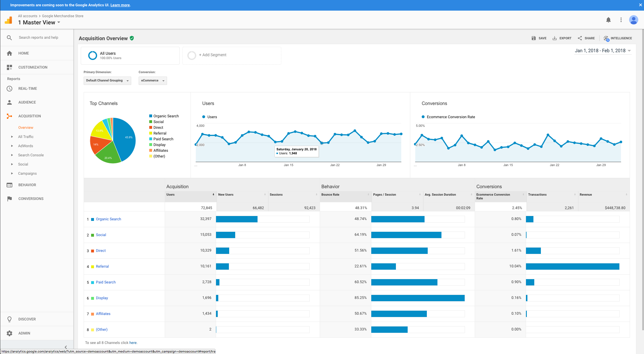Click the Referral channel link
The width and height of the screenshot is (644, 354).
coord(102,267)
